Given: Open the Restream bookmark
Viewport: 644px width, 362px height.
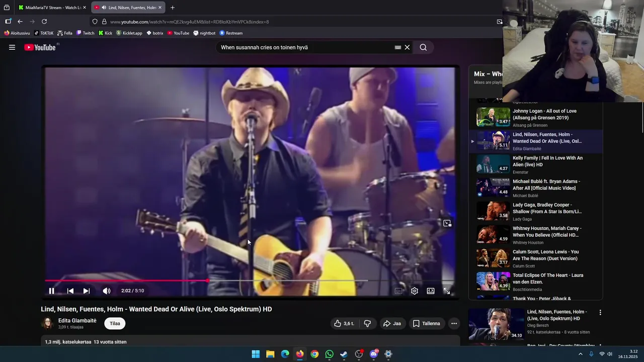Looking at the screenshot, I should click(x=231, y=33).
